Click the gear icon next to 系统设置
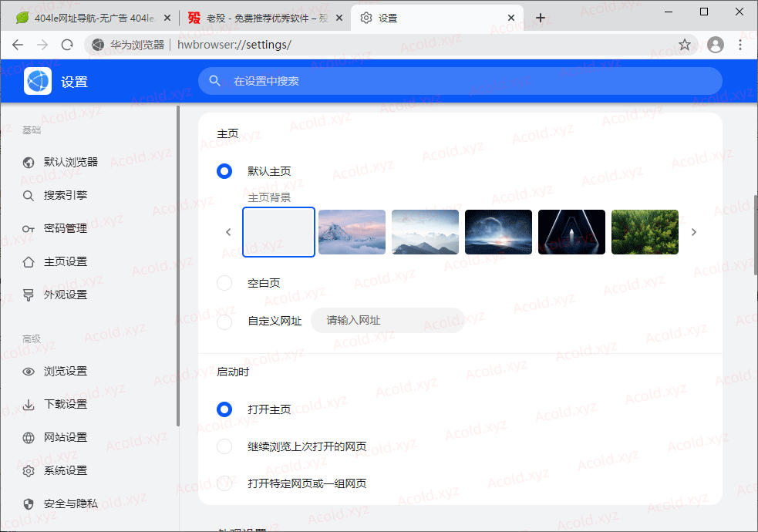The height and width of the screenshot is (532, 758). [29, 470]
